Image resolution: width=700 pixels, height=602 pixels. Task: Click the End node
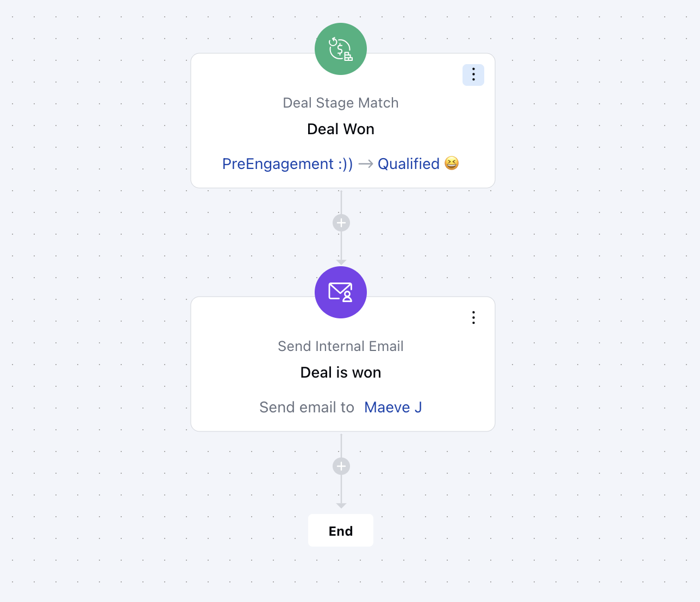(341, 530)
